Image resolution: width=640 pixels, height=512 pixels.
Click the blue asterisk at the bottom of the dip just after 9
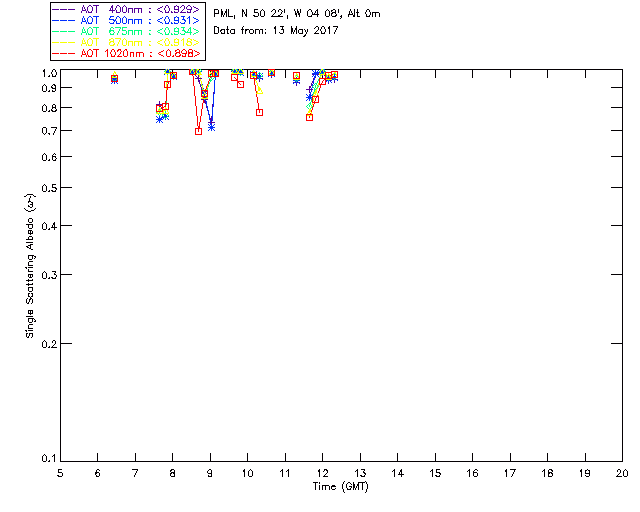[x=211, y=127]
